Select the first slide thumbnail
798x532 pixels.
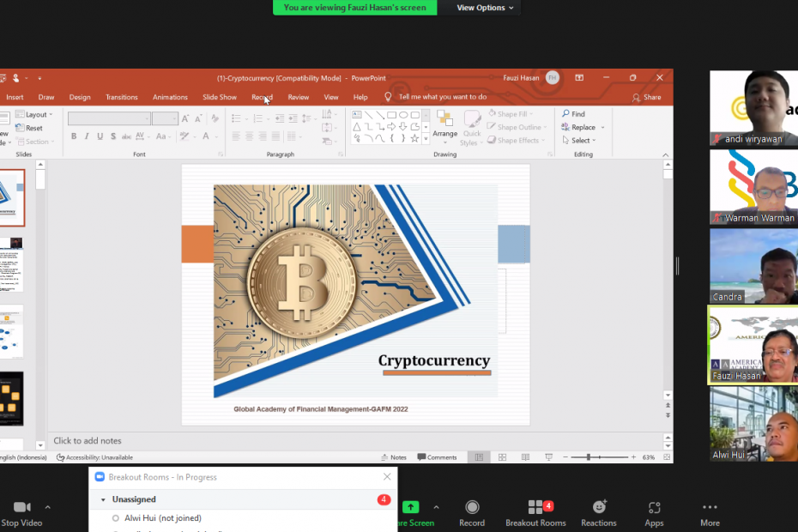click(x=11, y=197)
